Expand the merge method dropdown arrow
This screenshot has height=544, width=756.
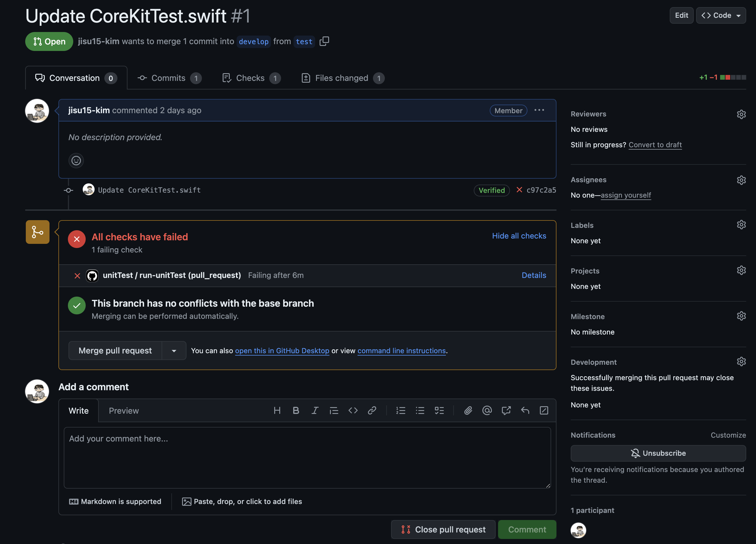174,351
